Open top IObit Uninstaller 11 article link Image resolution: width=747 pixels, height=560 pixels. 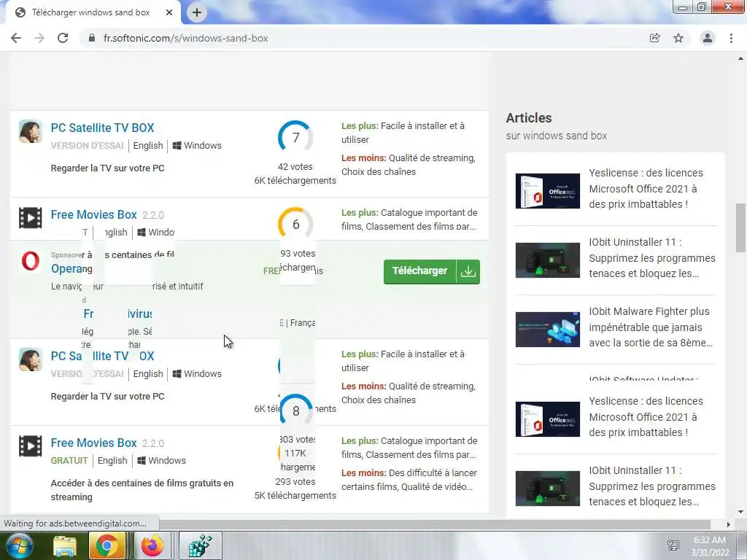[x=652, y=257]
